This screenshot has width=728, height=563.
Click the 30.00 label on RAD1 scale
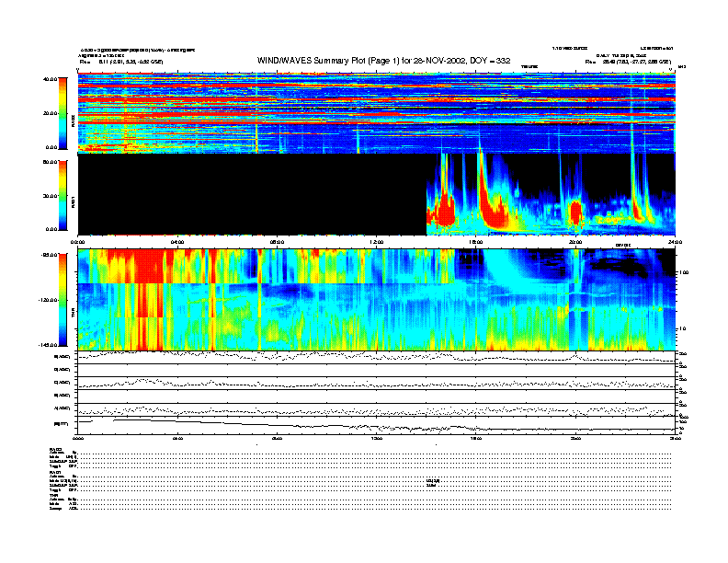click(51, 196)
